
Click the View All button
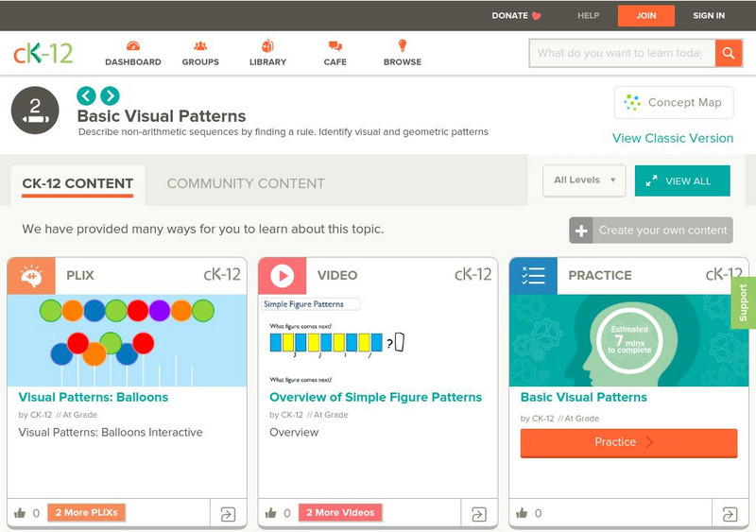[682, 180]
